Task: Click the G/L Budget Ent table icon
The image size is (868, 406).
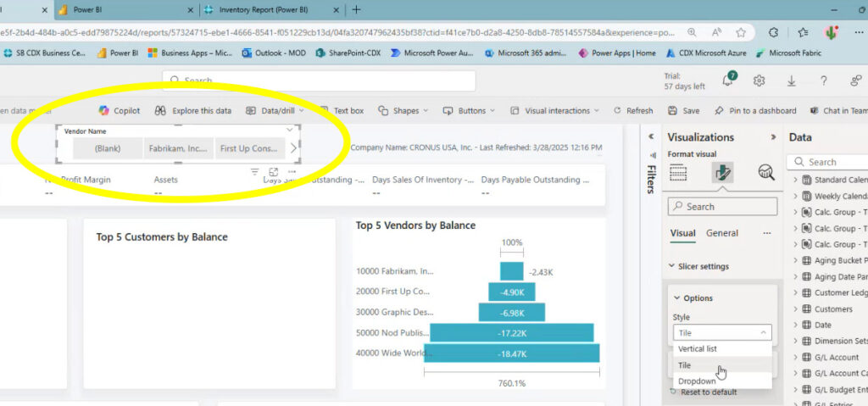Action: click(806, 389)
